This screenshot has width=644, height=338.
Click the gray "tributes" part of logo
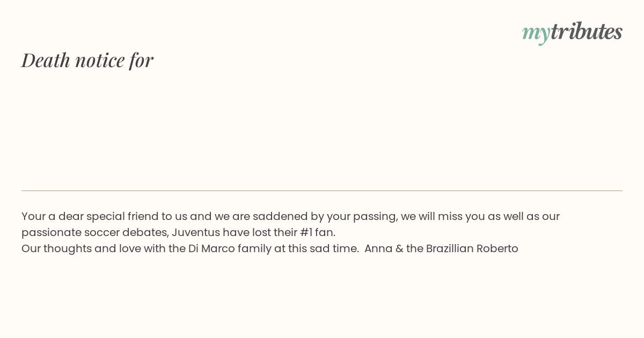587,31
